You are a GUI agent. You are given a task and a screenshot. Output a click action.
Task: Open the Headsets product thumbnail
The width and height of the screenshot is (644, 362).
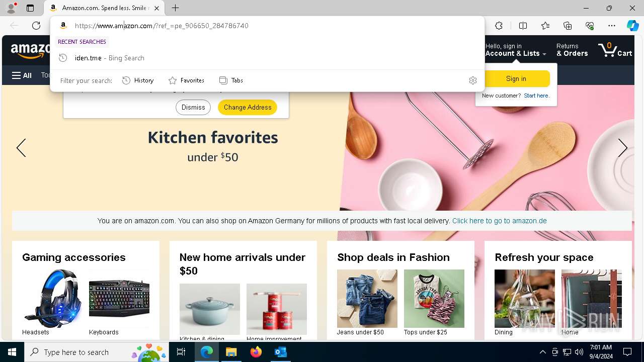[52, 299]
